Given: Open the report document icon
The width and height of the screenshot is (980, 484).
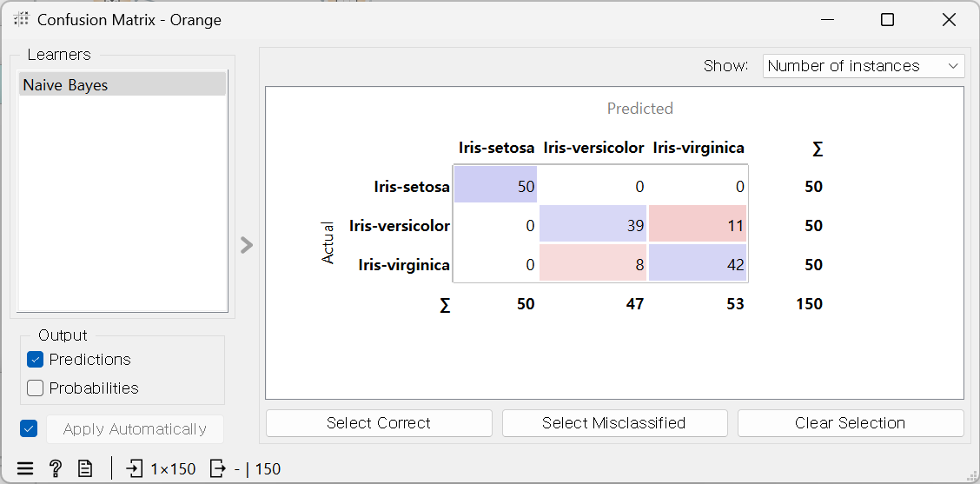Looking at the screenshot, I should tap(85, 469).
